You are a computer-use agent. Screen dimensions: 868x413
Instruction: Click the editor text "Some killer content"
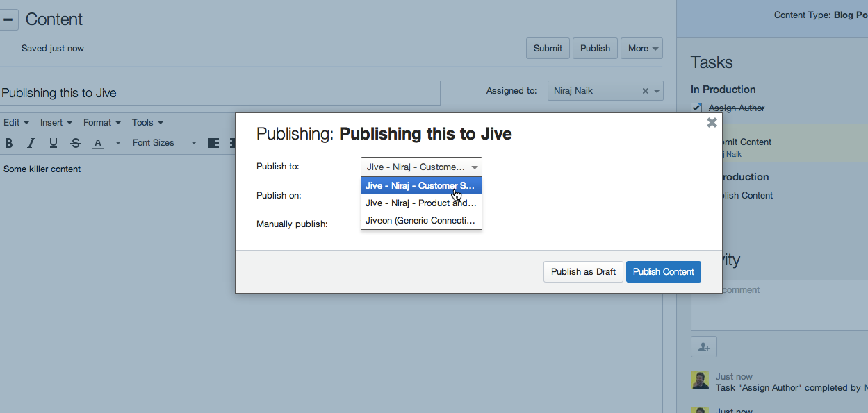42,169
